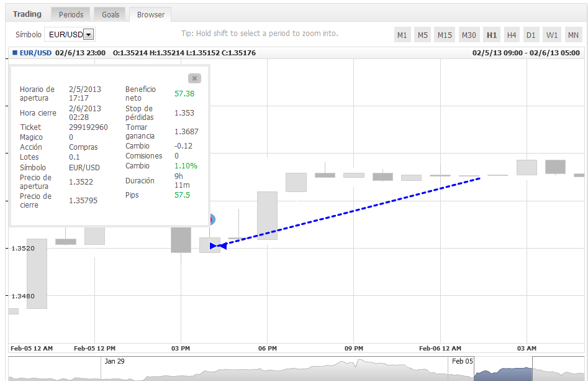Switch chart to H4 timeframe
588x381 pixels.
pos(512,35)
